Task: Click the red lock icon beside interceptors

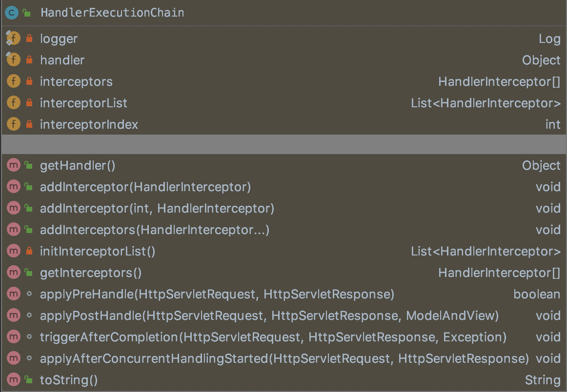Action: click(29, 81)
